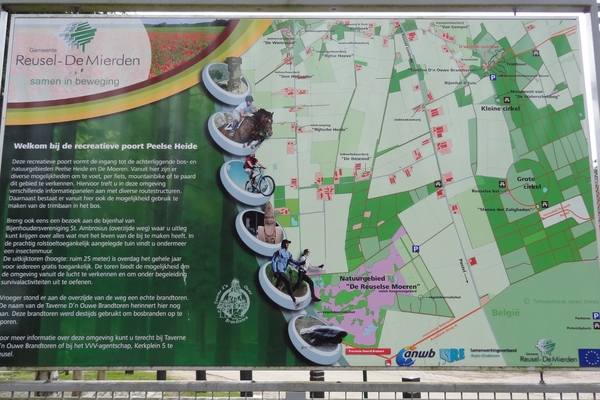Click the European Union flag icon

(589, 356)
